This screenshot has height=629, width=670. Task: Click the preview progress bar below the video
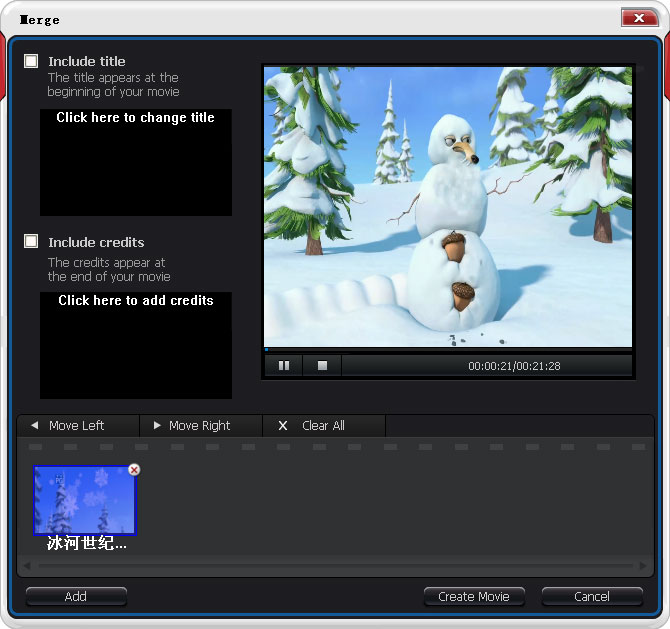(448, 350)
